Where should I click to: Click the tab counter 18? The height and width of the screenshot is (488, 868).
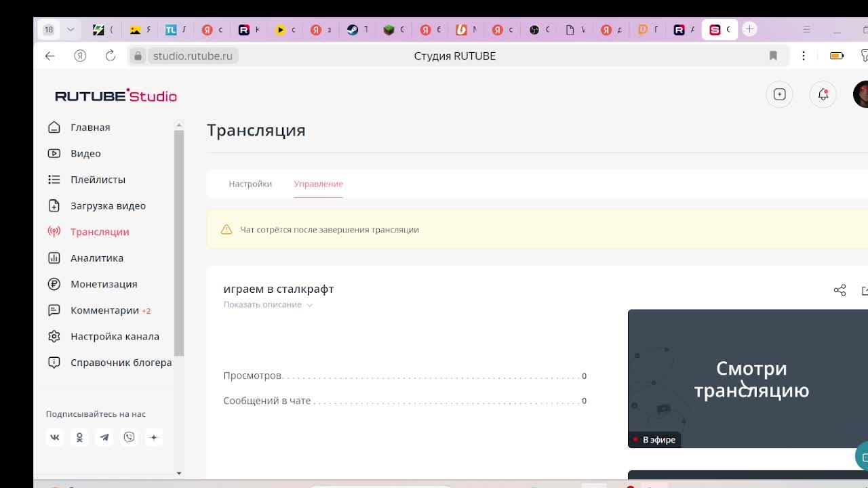click(49, 29)
